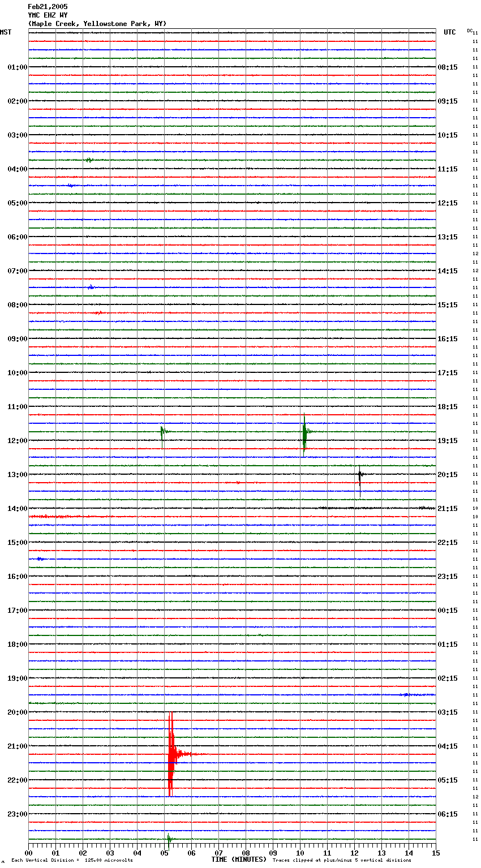Select the 06:00 MST time label
This screenshot has height=868, width=481.
tap(18, 237)
